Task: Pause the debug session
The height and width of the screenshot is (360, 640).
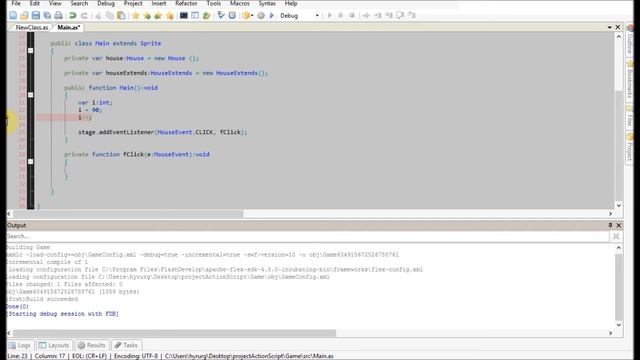Action: pyautogui.click(x=340, y=16)
